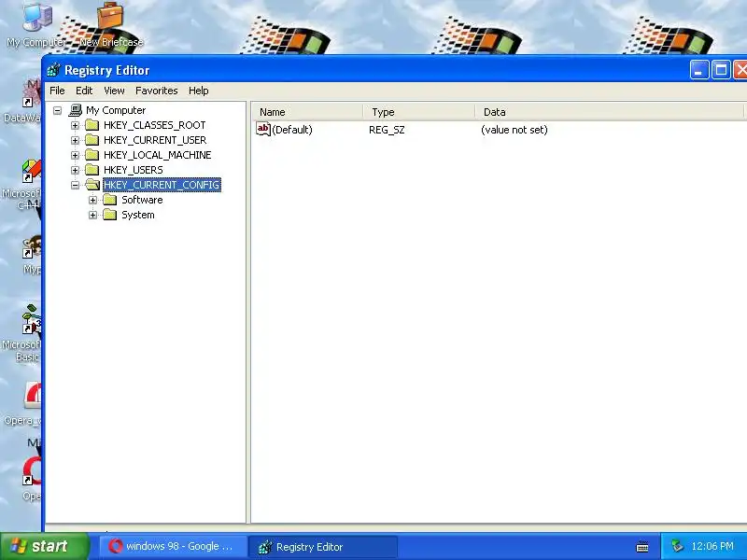Collapse the HKEY_CURRENT_CONFIG key

click(75, 185)
